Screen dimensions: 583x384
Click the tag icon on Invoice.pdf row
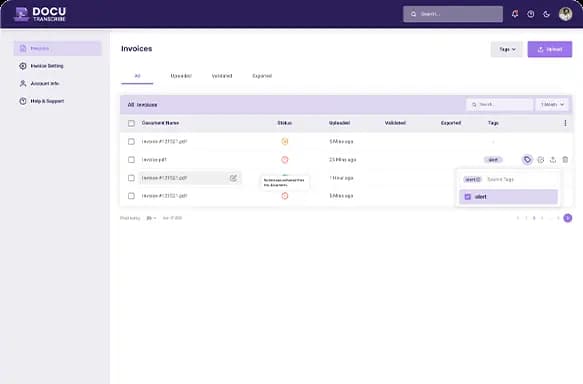(x=527, y=159)
